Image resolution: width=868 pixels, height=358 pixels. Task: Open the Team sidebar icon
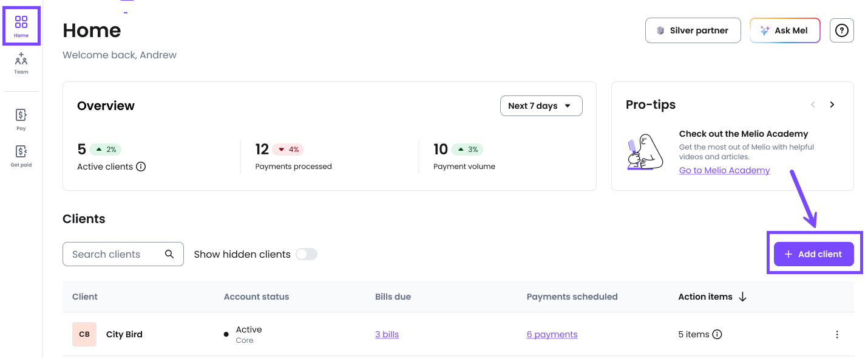coord(21,63)
